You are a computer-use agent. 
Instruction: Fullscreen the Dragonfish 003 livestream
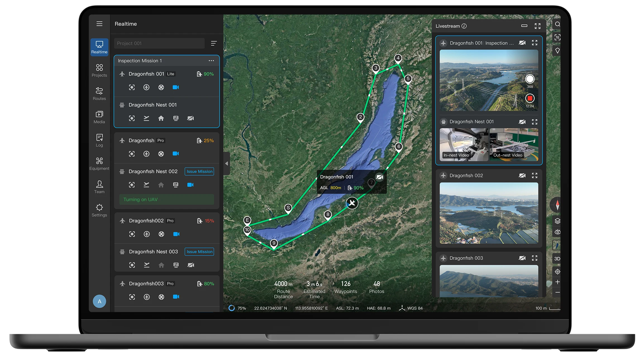click(535, 258)
